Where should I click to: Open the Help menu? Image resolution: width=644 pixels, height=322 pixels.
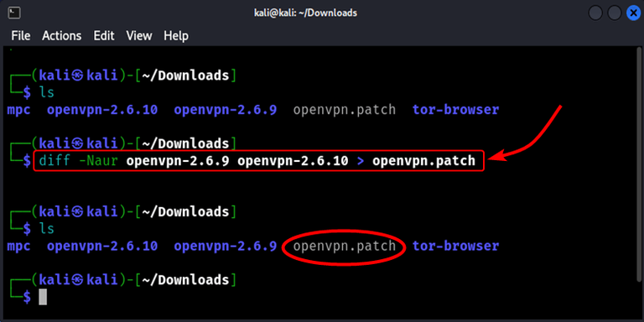coord(176,36)
